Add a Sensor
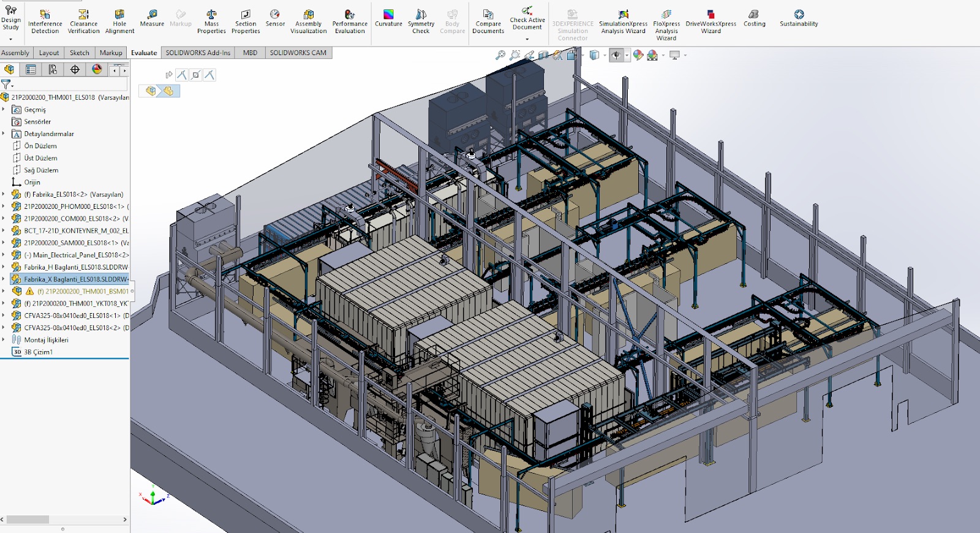Screen dimensions: 980x533 [275, 18]
